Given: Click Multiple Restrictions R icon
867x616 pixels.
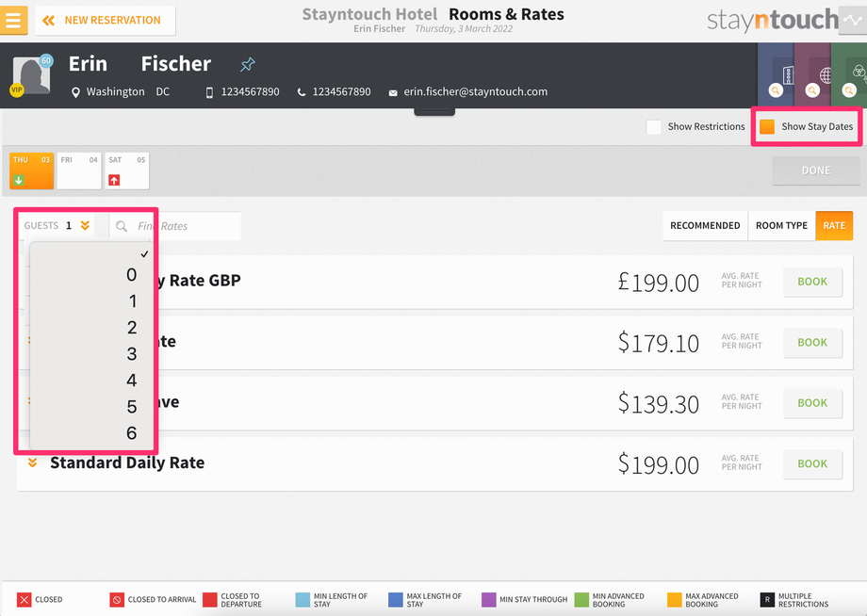Looking at the screenshot, I should [x=767, y=599].
